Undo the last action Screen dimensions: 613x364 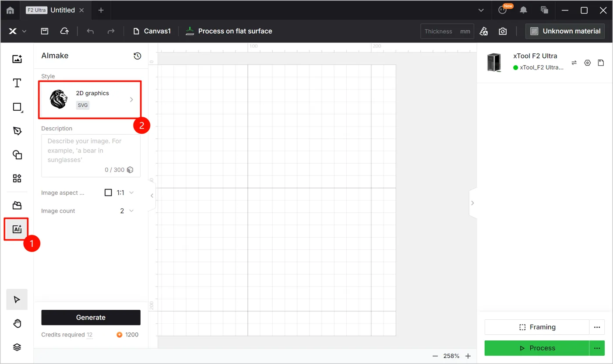coord(90,31)
